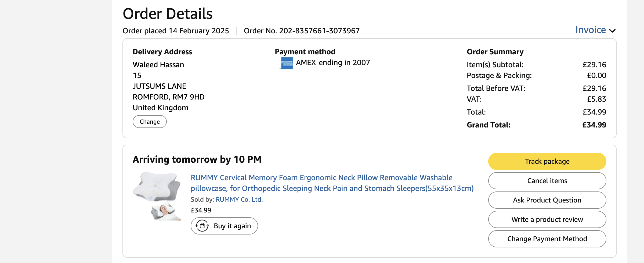
Task: Click the AMEX card icon
Action: [x=287, y=63]
